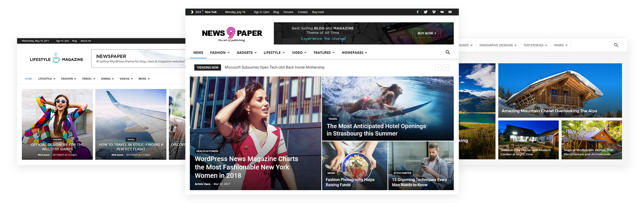Expand the Homepages dropdown menu
The height and width of the screenshot is (203, 644).
point(354,52)
